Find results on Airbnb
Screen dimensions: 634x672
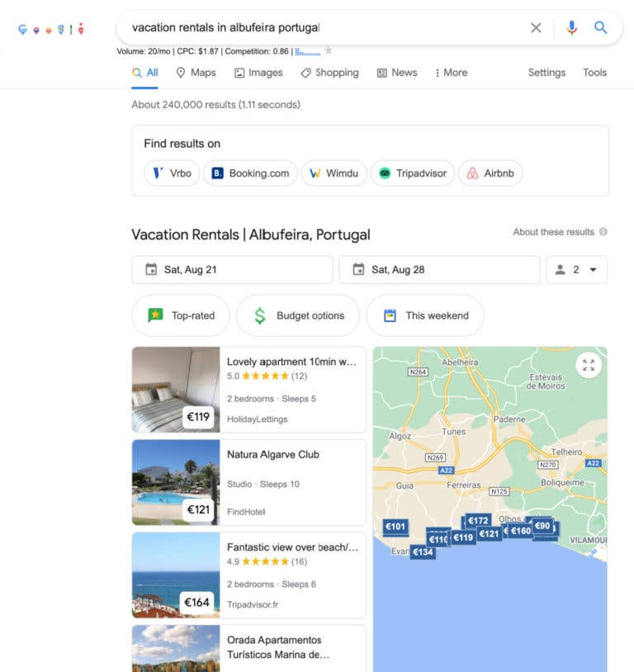coord(490,173)
